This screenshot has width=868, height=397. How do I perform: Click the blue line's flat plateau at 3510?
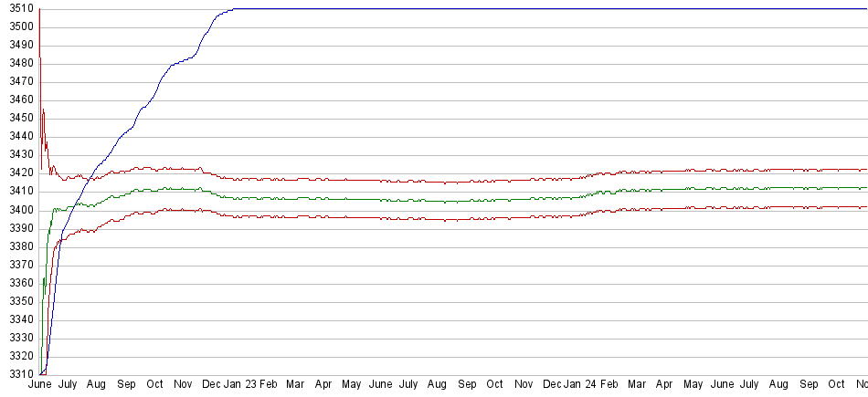coord(548,9)
